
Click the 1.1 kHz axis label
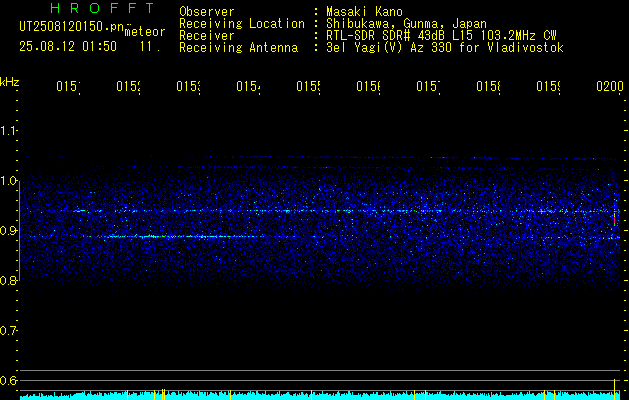coord(8,130)
